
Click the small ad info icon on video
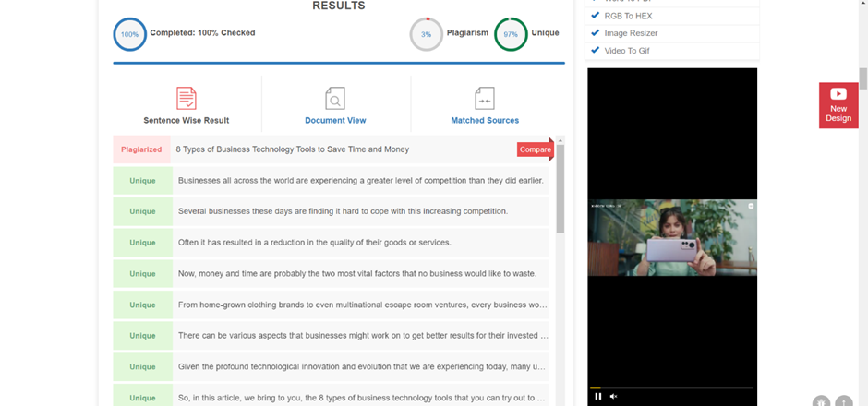[x=751, y=206]
